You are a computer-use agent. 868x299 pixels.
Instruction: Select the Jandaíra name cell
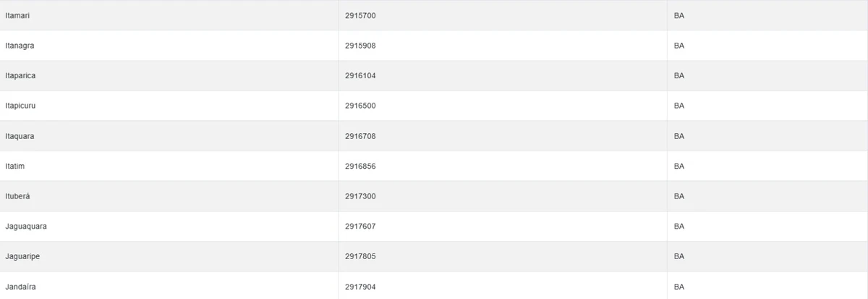(x=20, y=287)
